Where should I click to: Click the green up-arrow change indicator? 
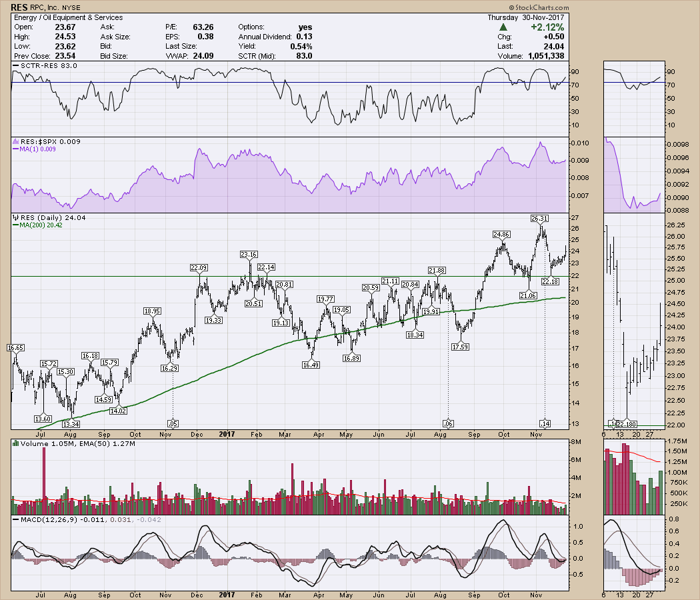point(503,27)
